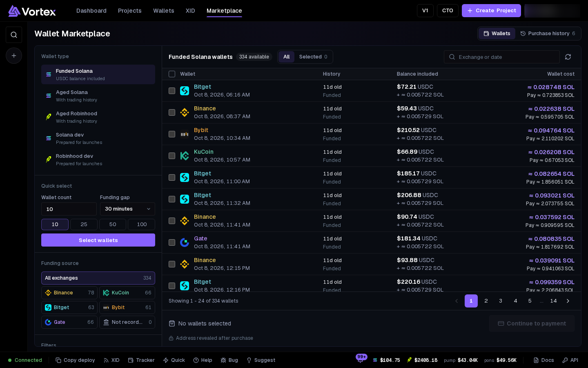This screenshot has height=368, width=588.
Task: Open XID feed from the bottom bar
Action: coord(111,360)
